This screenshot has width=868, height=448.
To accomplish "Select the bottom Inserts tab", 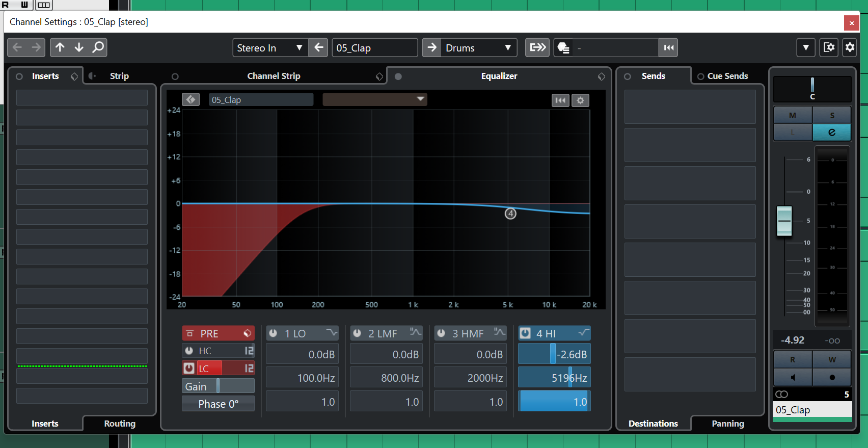I will (x=45, y=424).
